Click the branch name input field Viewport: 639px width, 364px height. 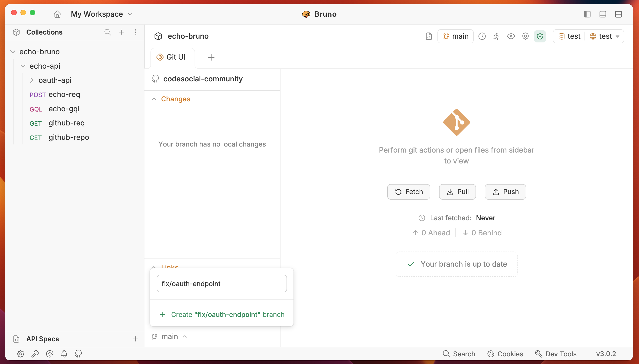(x=222, y=284)
